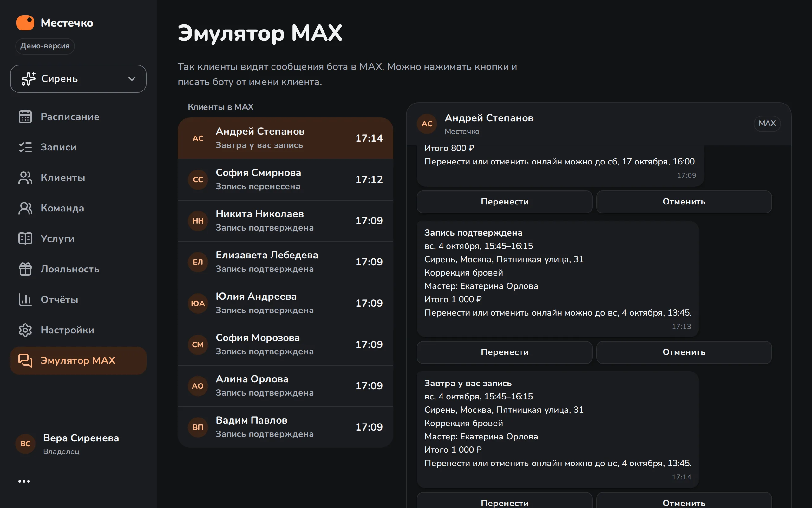Viewport: 812px width, 508px height.
Task: Click the НН avatar of Никита Николаев
Action: (x=198, y=221)
